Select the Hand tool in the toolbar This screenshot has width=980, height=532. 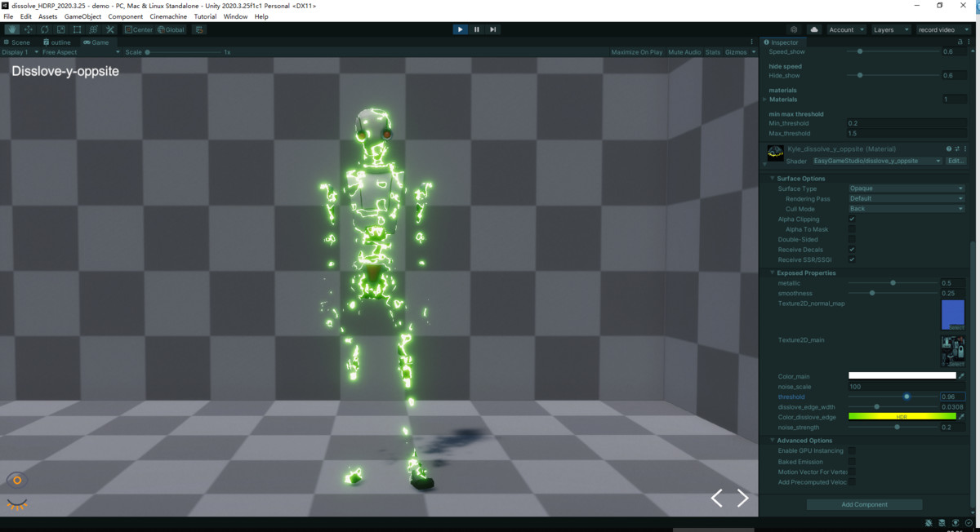(x=11, y=29)
